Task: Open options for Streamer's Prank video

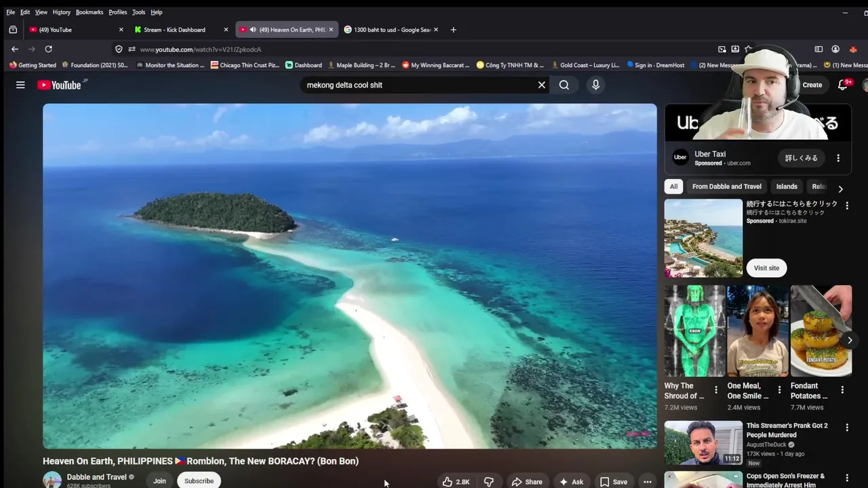Action: click(846, 428)
